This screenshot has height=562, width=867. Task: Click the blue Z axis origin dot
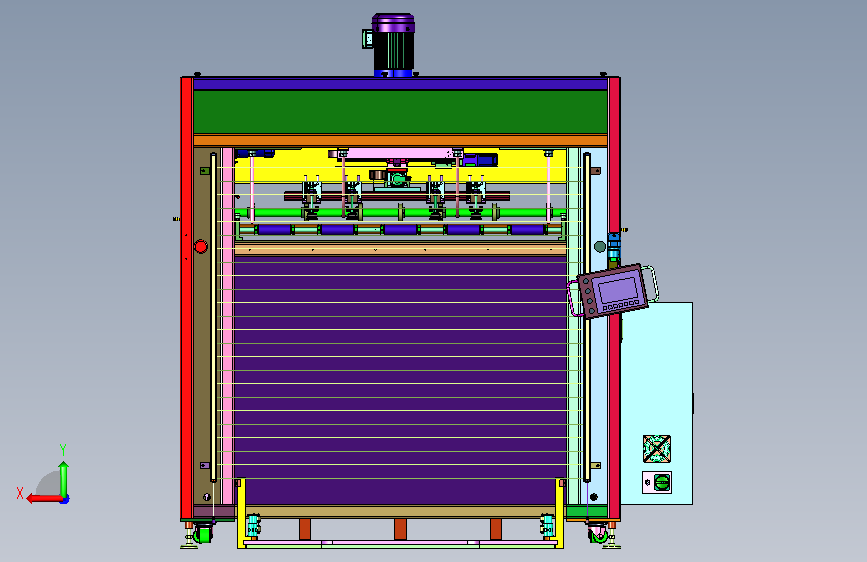(x=65, y=500)
